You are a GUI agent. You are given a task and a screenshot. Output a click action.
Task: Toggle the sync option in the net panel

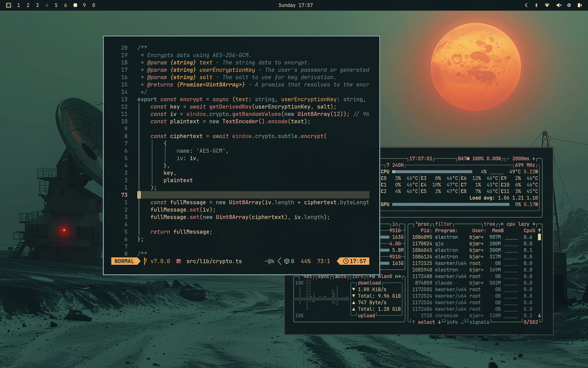tap(324, 276)
